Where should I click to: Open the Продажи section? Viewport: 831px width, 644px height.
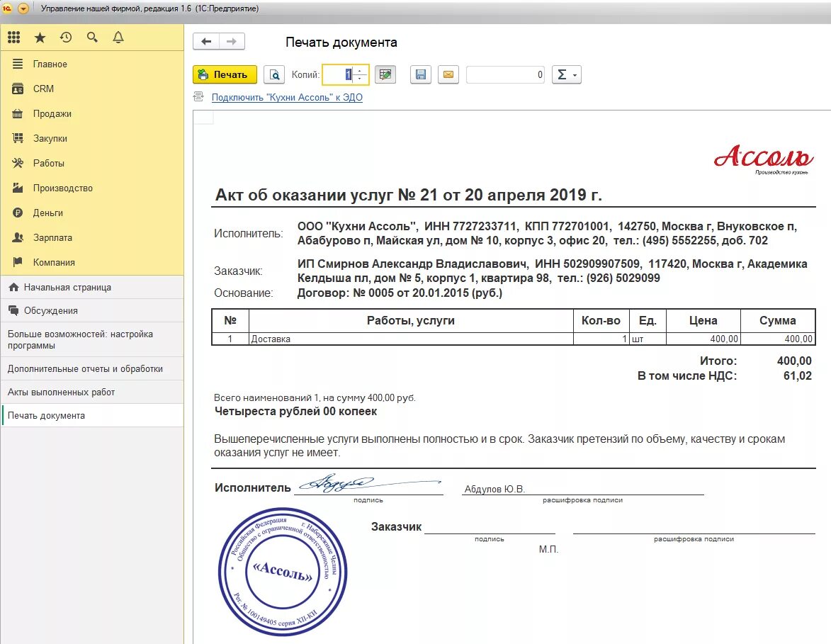click(92, 114)
